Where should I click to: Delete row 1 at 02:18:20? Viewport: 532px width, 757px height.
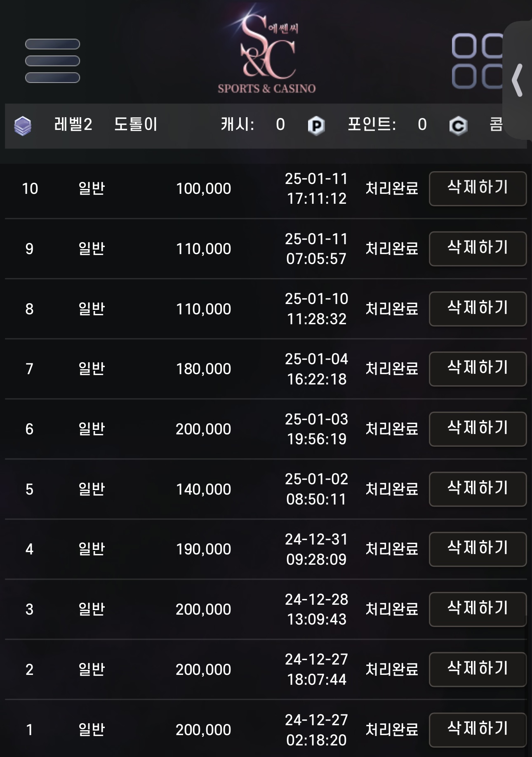478,730
